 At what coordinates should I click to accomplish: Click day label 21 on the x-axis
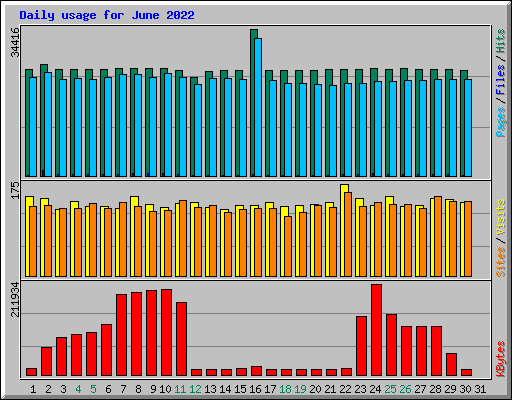[x=330, y=389]
